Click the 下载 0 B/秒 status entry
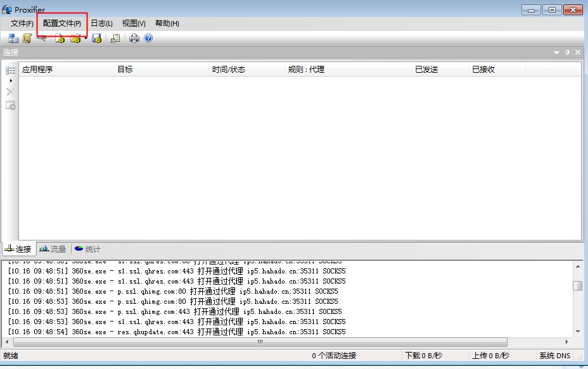This screenshot has height=369, width=588. click(x=424, y=356)
